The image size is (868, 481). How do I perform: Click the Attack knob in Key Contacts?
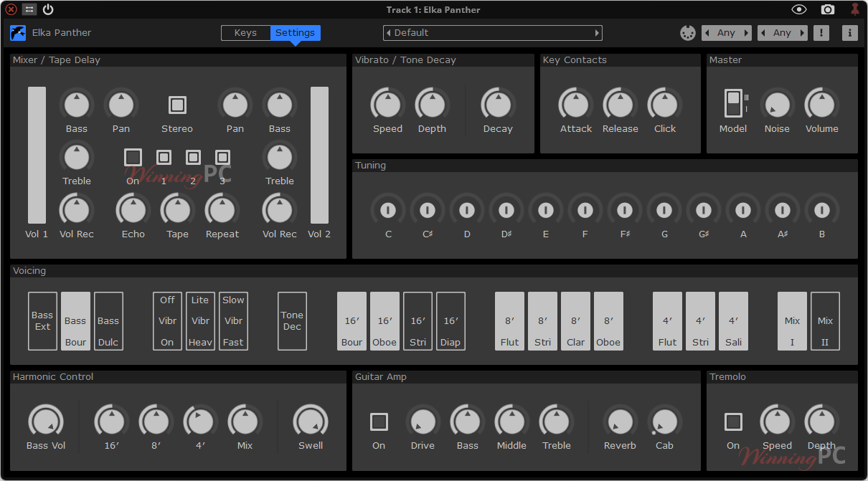pos(576,105)
